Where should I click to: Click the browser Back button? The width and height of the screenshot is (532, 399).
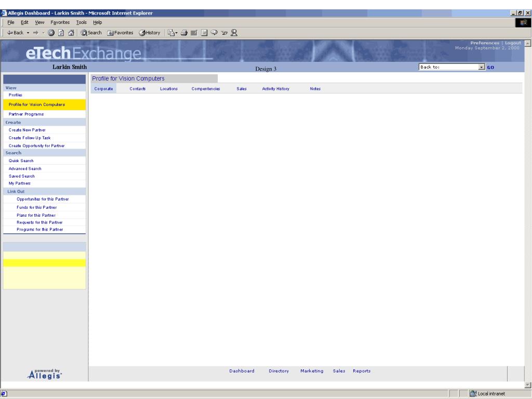coord(15,33)
